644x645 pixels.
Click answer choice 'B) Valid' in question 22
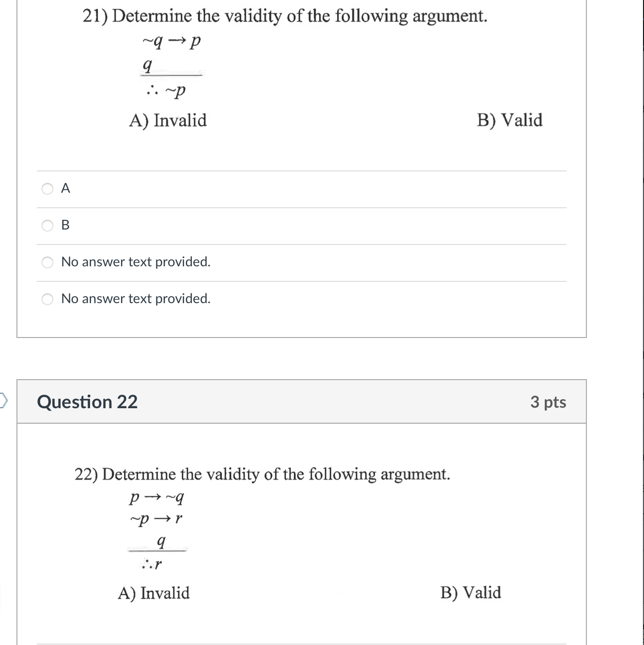[x=471, y=592]
